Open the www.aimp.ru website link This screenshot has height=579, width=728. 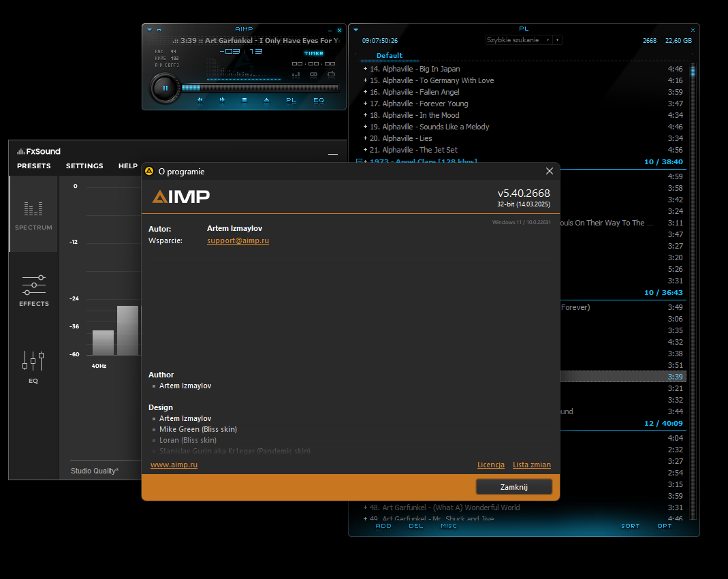coord(174,465)
